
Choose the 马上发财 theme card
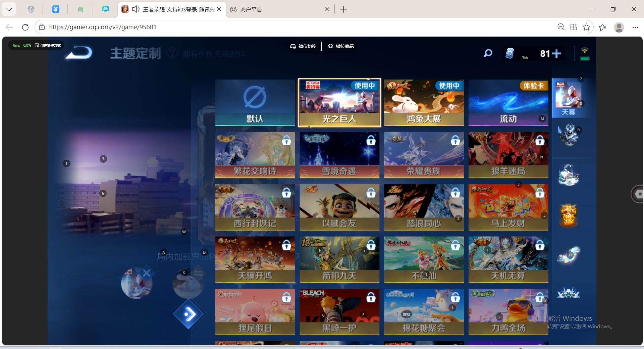click(x=508, y=207)
